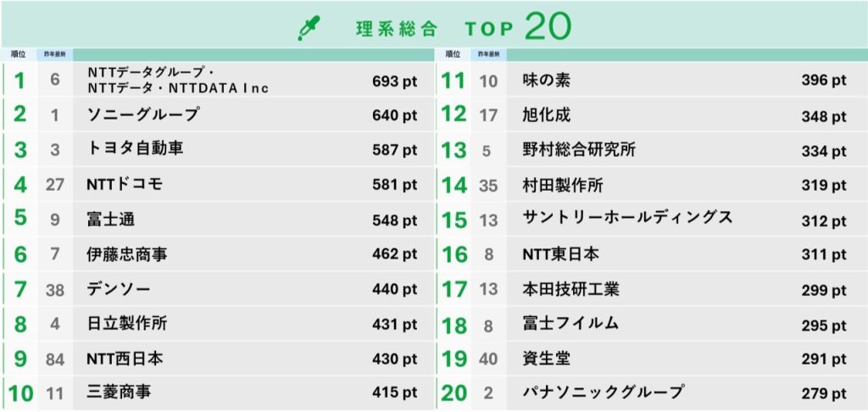The image size is (868, 412).
Task: Click the 資生堂 company name
Action: pyautogui.click(x=548, y=358)
